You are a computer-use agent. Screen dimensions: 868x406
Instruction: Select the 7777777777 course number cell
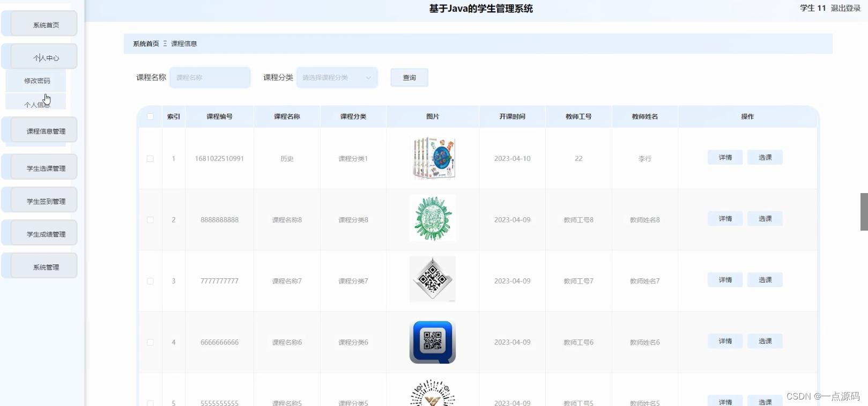click(x=219, y=281)
